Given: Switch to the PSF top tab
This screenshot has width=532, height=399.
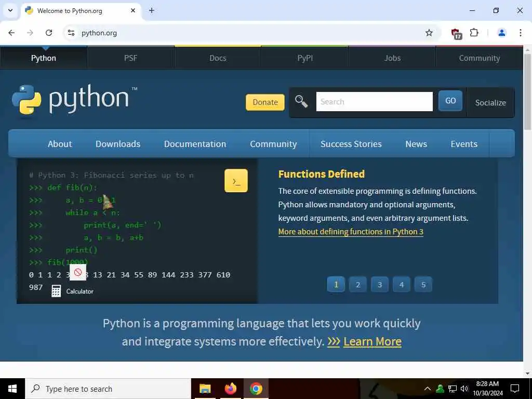Looking at the screenshot, I should [130, 58].
